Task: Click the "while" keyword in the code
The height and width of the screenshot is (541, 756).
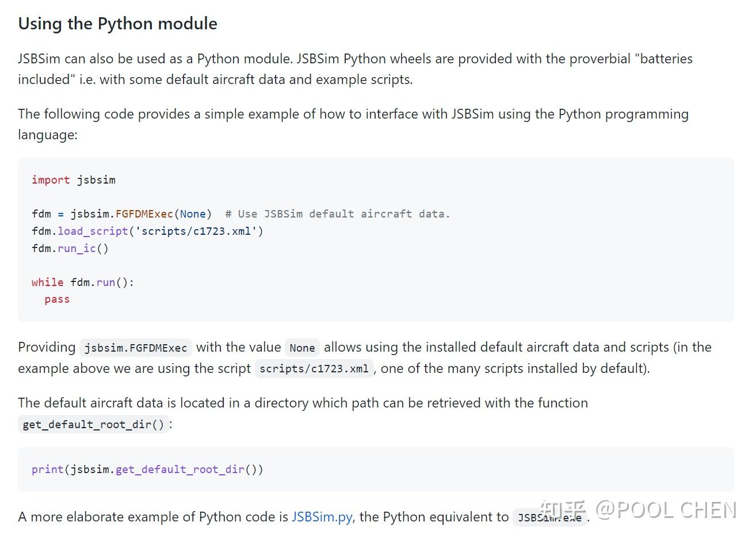Action: (x=48, y=283)
